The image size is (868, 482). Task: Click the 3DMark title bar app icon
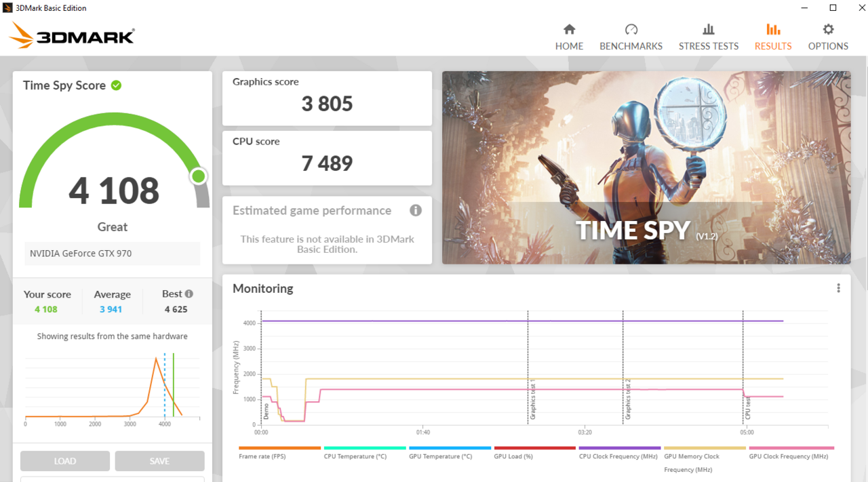(x=7, y=8)
